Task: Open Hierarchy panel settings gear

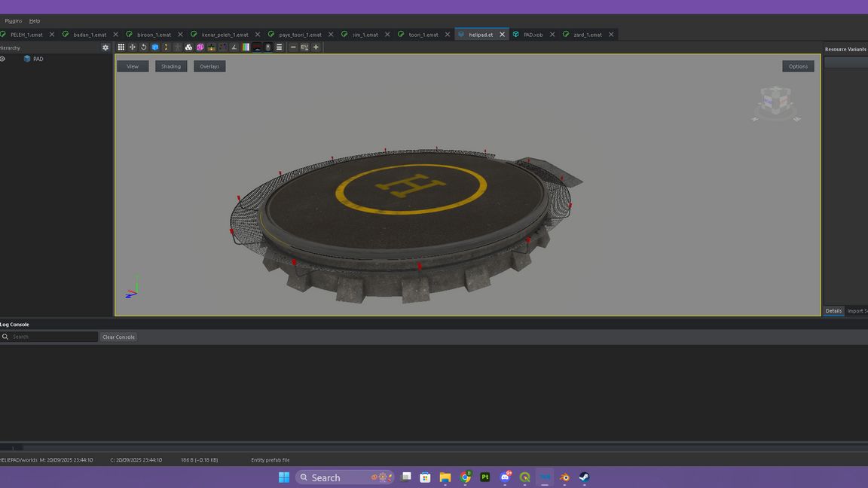Action: click(x=105, y=47)
